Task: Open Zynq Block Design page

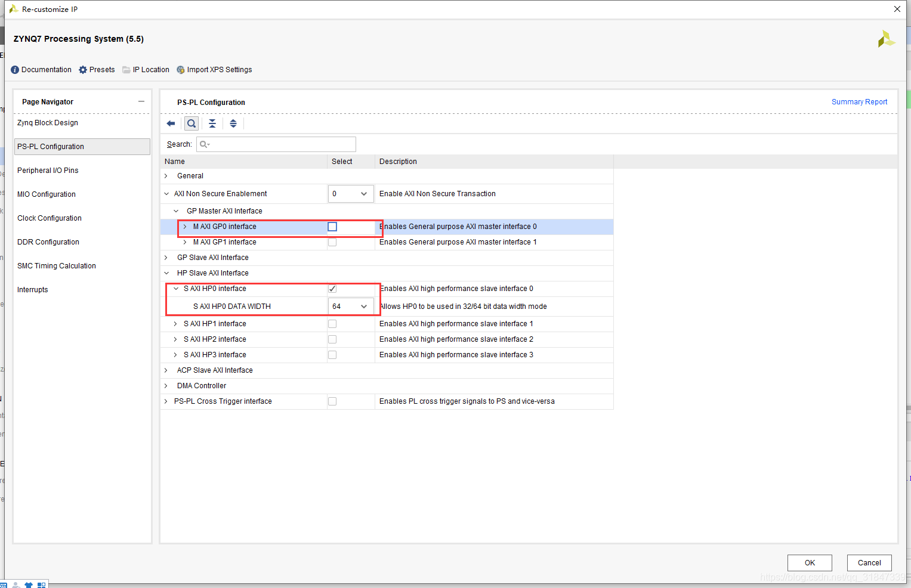Action: pyautogui.click(x=48, y=123)
